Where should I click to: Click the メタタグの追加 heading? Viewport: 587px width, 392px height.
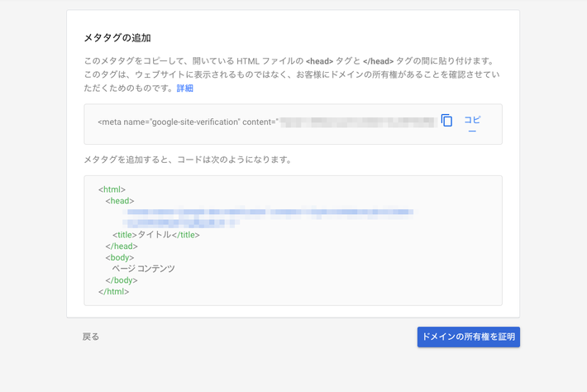(117, 38)
